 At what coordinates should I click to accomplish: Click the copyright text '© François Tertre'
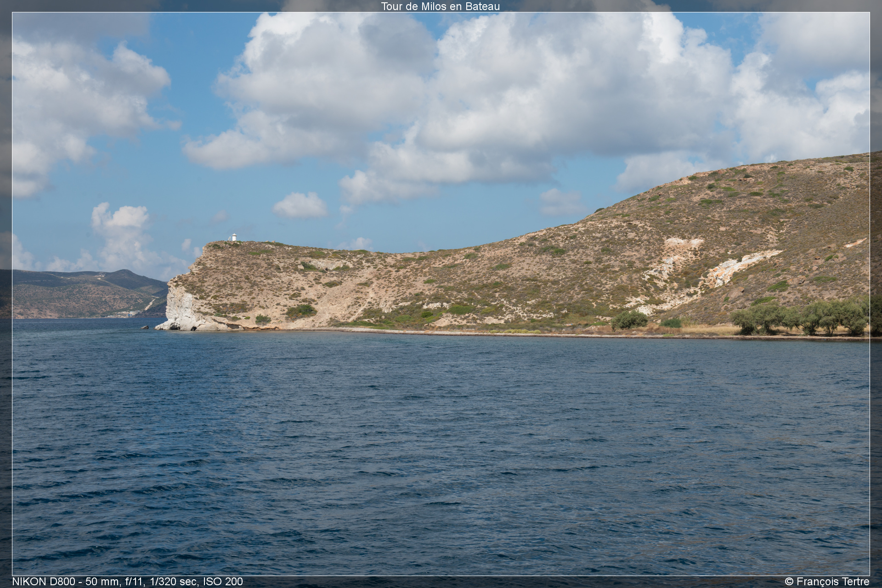tap(827, 582)
